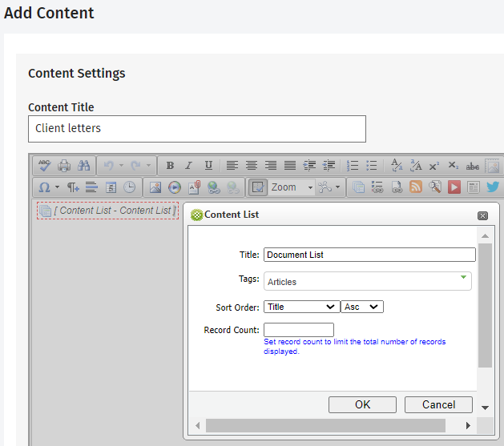
Task: Open the Asc sort direction dropdown
Action: pos(362,307)
